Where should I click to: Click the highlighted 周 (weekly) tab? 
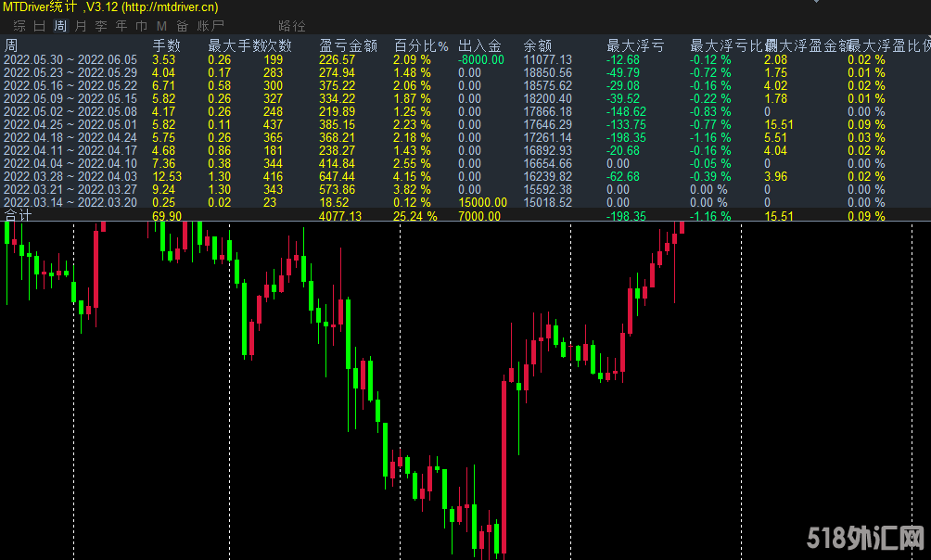[60, 26]
